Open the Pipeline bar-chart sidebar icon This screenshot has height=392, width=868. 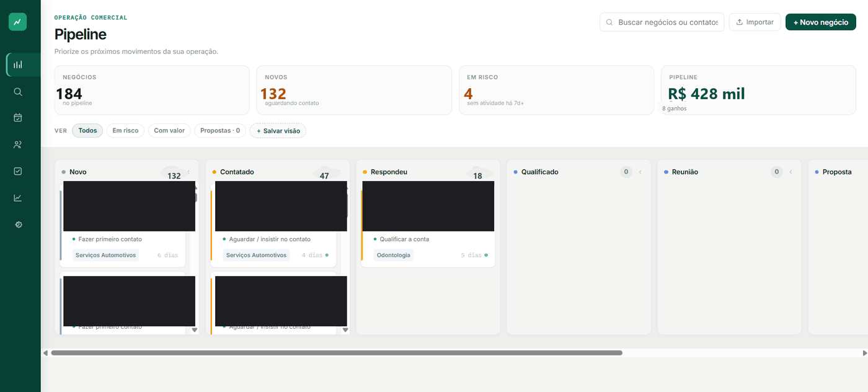click(18, 65)
